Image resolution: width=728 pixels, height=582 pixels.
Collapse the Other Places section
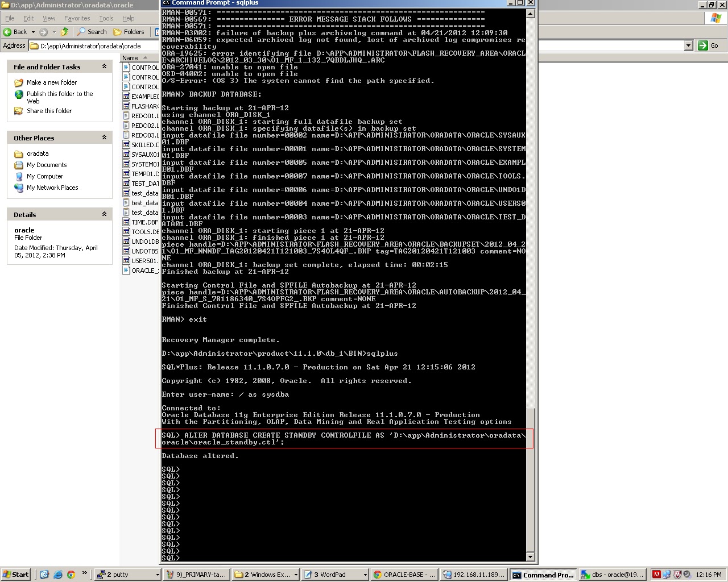pyautogui.click(x=104, y=137)
